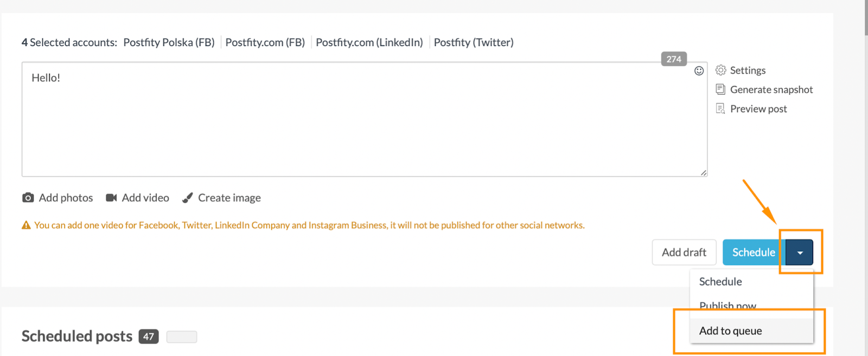868x356 pixels.
Task: Click the Postfity Polska (FB) account
Action: click(169, 42)
